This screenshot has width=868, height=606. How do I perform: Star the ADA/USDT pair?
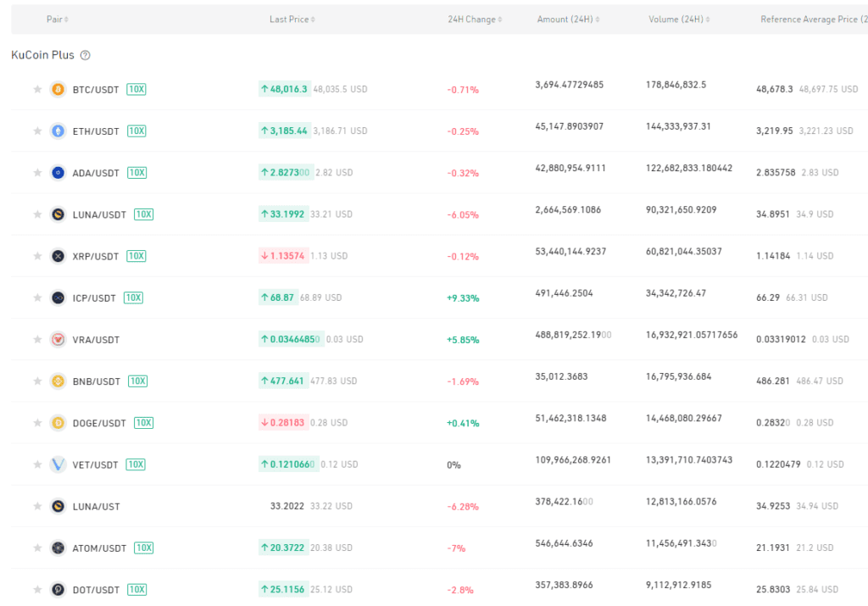tap(37, 173)
